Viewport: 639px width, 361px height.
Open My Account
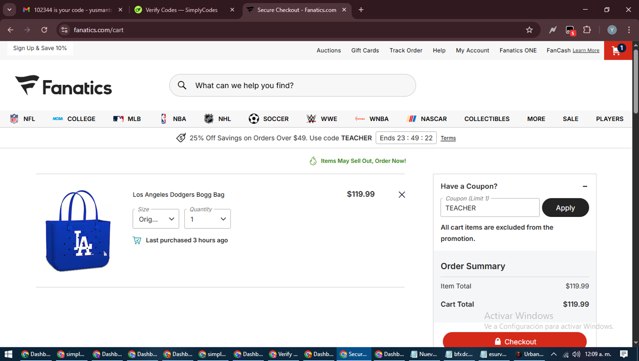click(x=472, y=51)
